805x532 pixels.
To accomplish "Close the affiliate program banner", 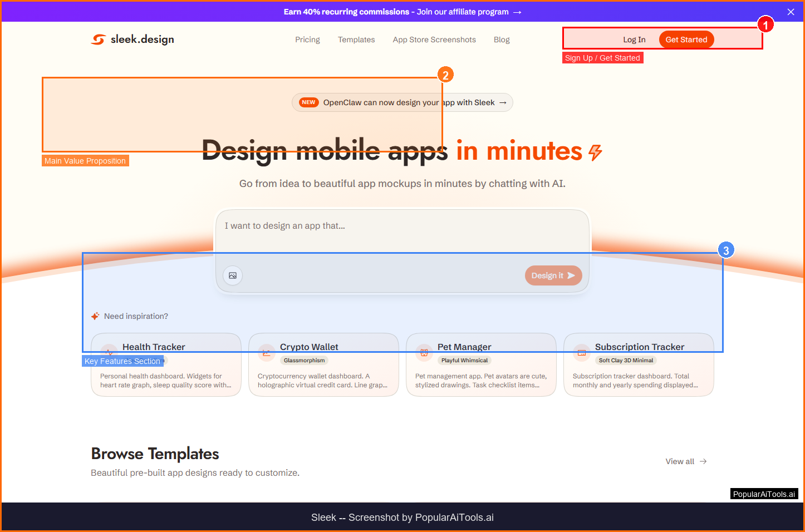I will pyautogui.click(x=791, y=12).
